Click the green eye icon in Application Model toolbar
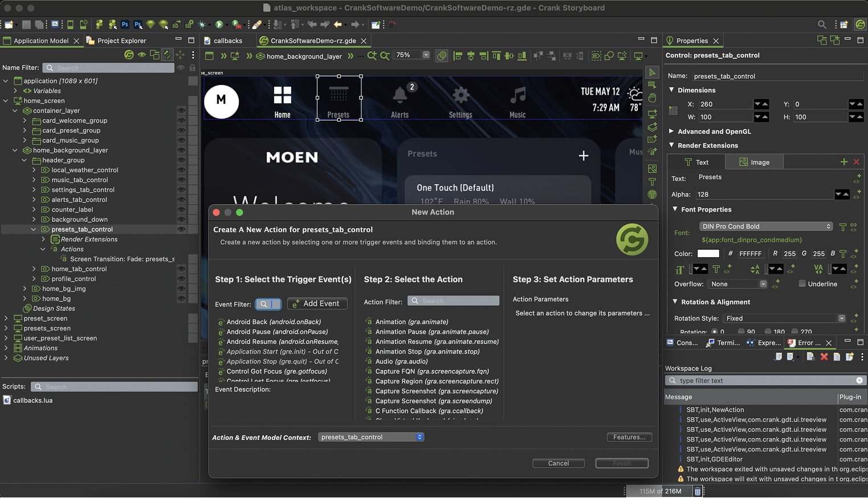 (x=141, y=55)
